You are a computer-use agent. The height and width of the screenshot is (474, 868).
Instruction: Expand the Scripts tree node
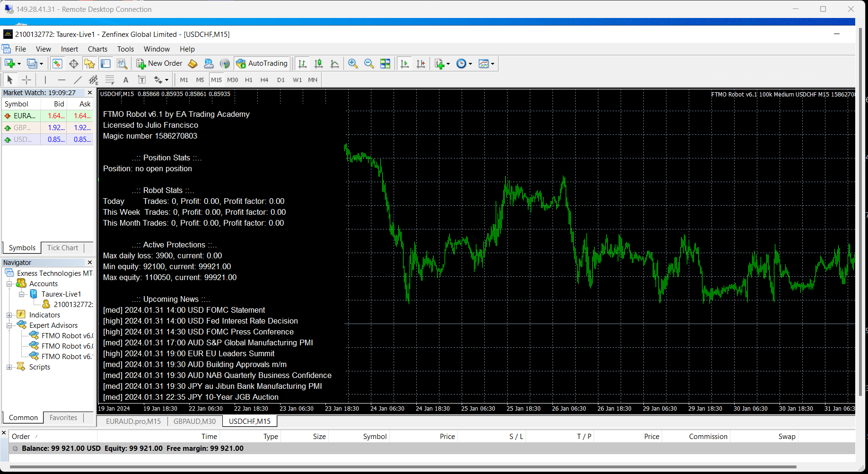[9, 367]
